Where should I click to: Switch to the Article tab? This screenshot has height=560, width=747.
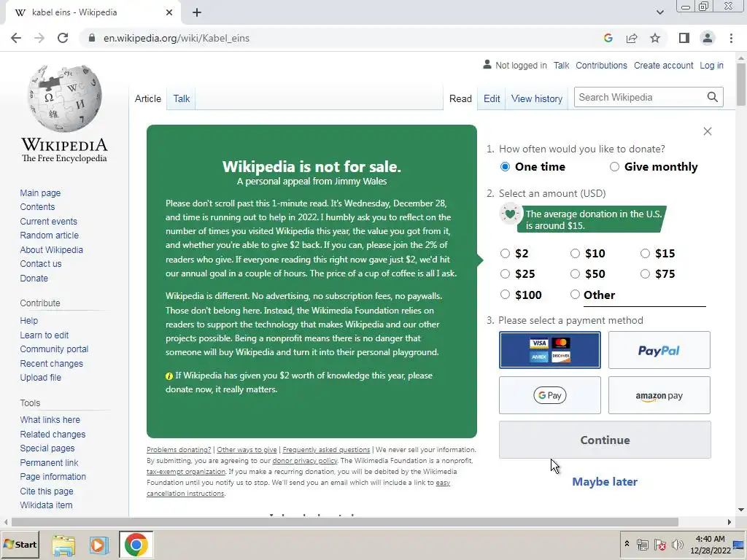tap(147, 98)
